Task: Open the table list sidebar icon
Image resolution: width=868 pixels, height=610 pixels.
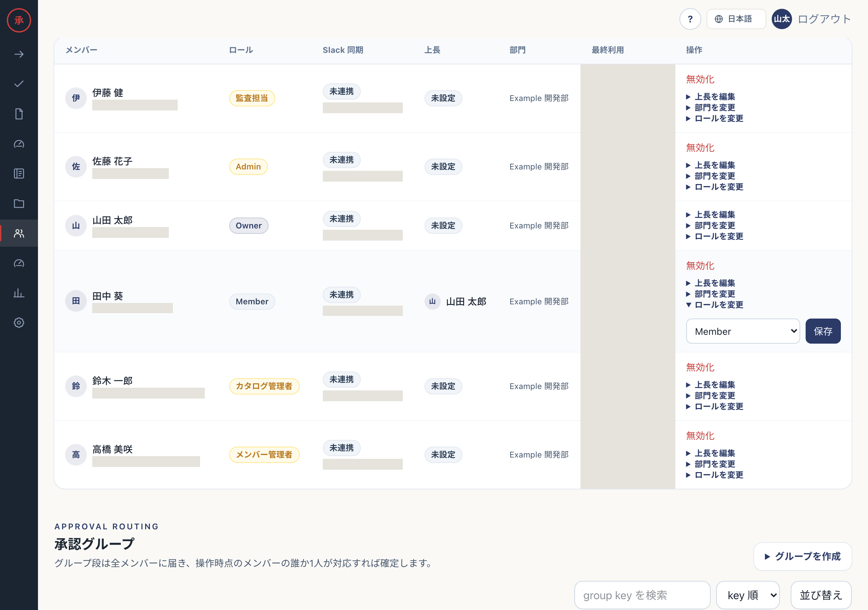Action: point(19,174)
